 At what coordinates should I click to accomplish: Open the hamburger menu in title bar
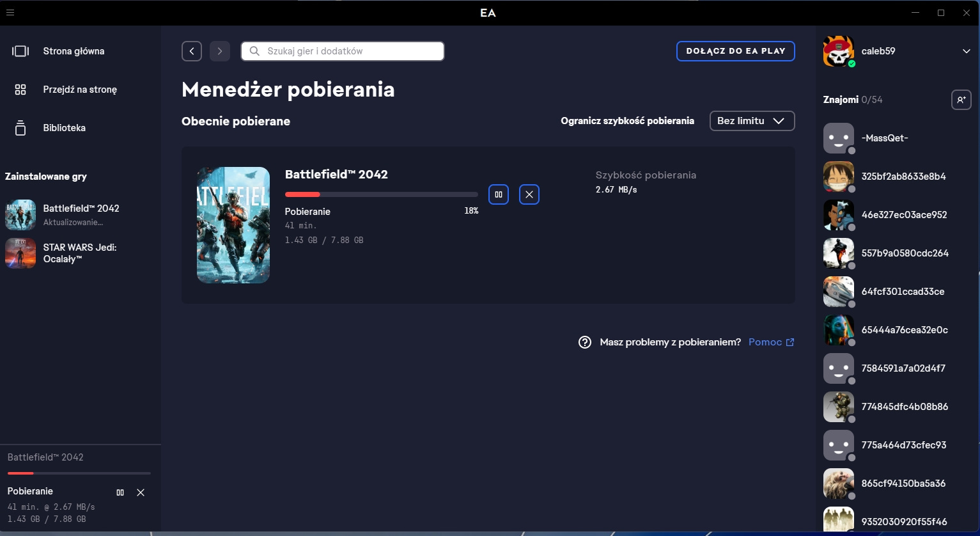pyautogui.click(x=10, y=12)
